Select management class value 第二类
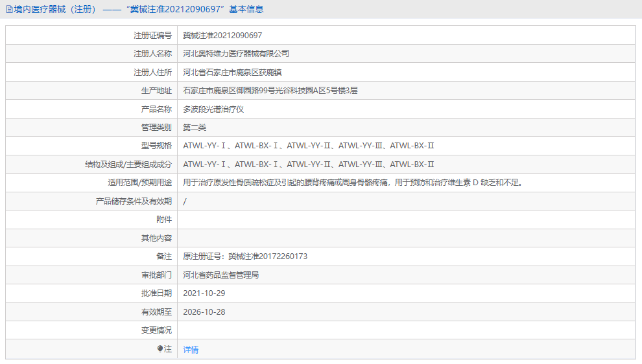The image size is (642, 364). point(195,128)
